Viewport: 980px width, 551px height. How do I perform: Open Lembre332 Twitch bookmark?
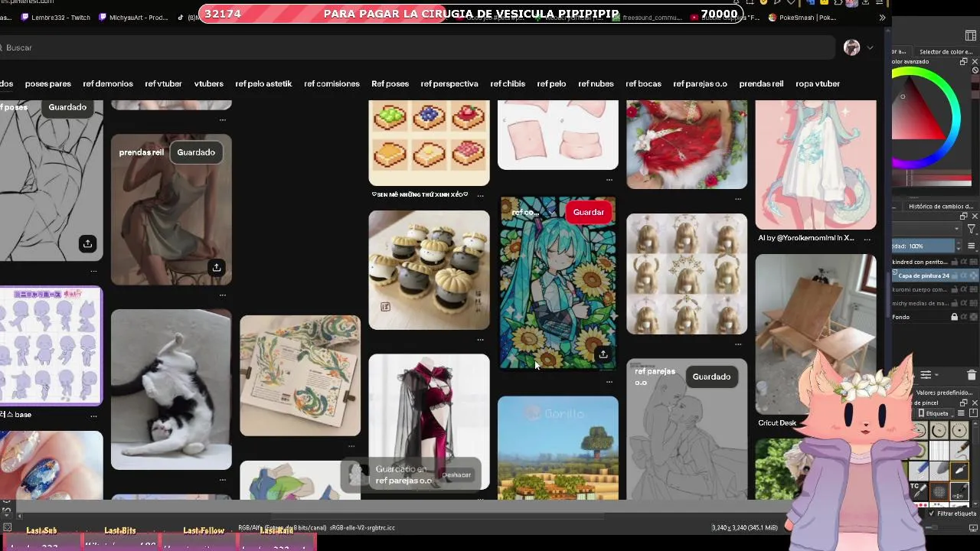(x=54, y=17)
